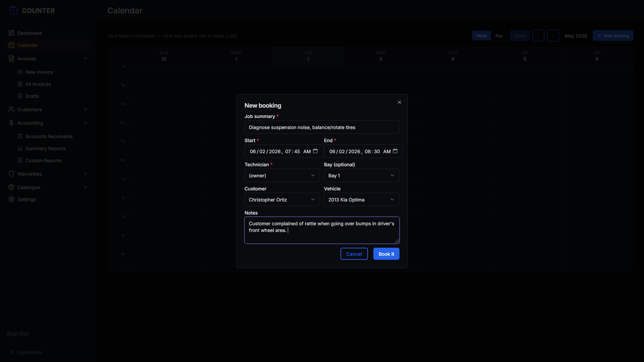The height and width of the screenshot is (362, 644).
Task: Click the Notes textarea resize handle
Action: [x=397, y=241]
